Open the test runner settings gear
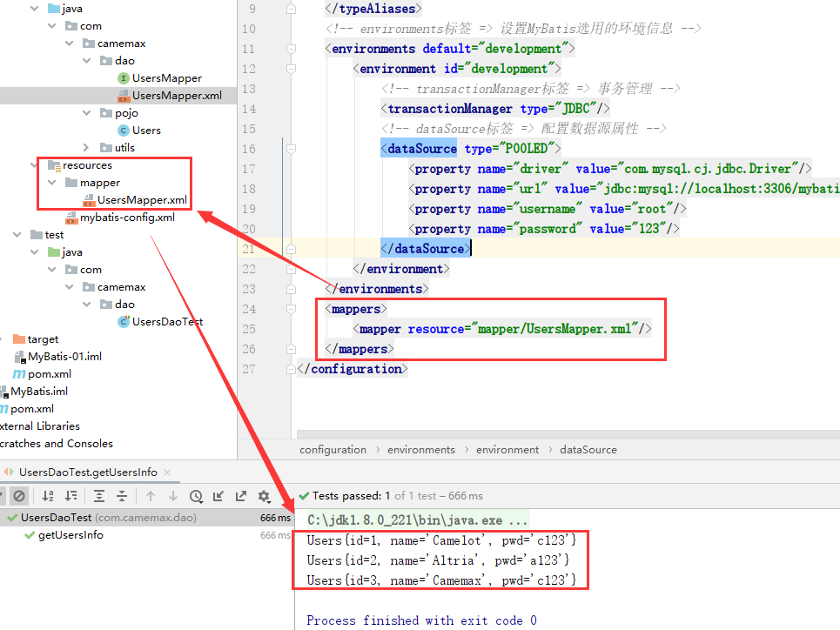Image resolution: width=840 pixels, height=630 pixels. tap(264, 496)
